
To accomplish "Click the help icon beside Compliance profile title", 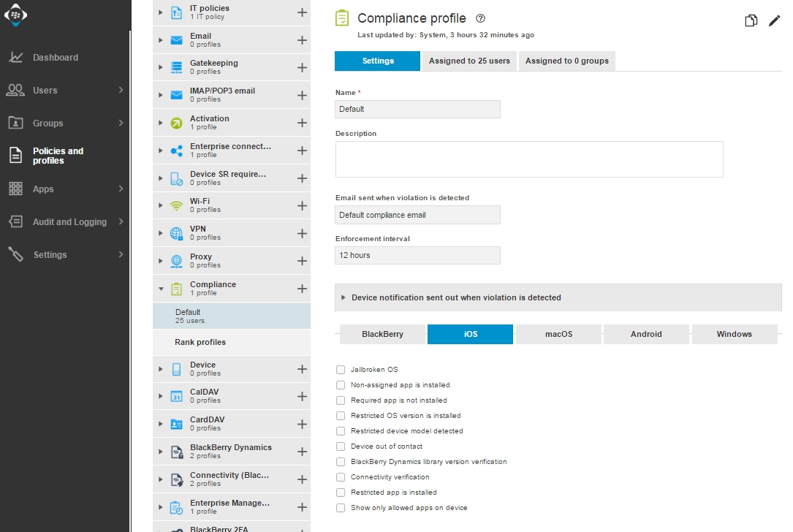I will tap(480, 19).
